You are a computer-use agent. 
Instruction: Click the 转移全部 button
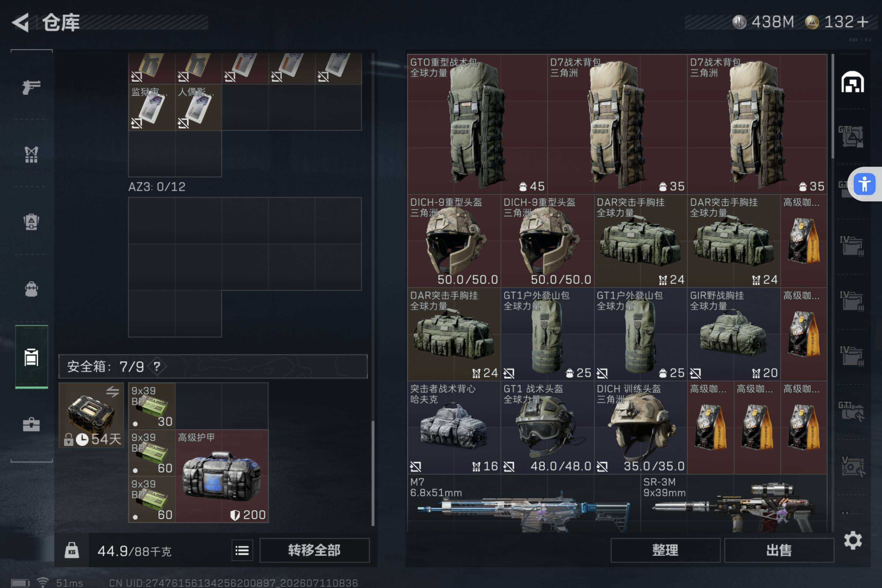[x=314, y=550]
